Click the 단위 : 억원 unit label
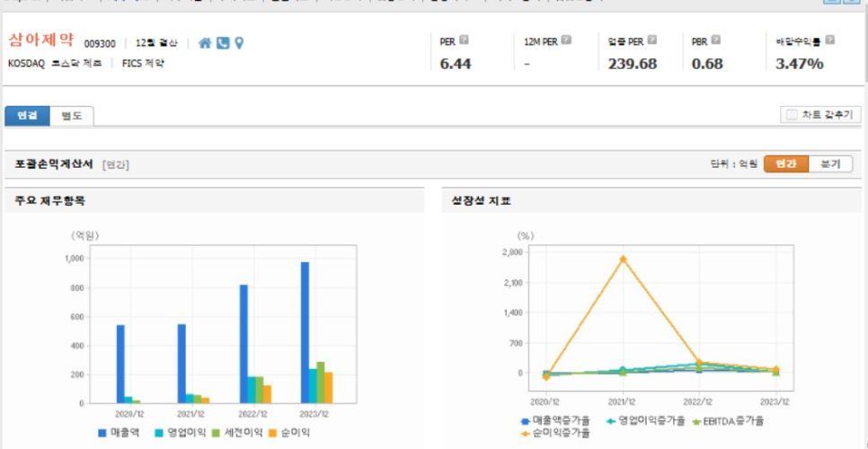868x449 pixels. [x=733, y=164]
